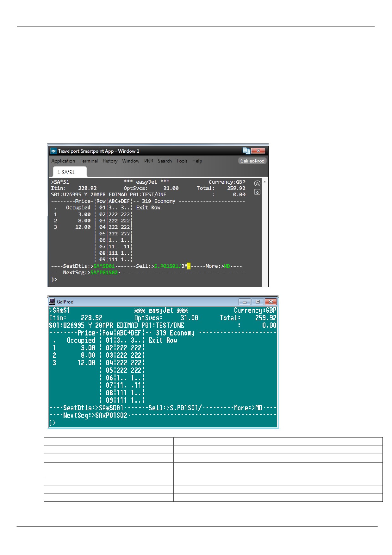
Task: Click the GalileoProd button
Action: pos(252,161)
